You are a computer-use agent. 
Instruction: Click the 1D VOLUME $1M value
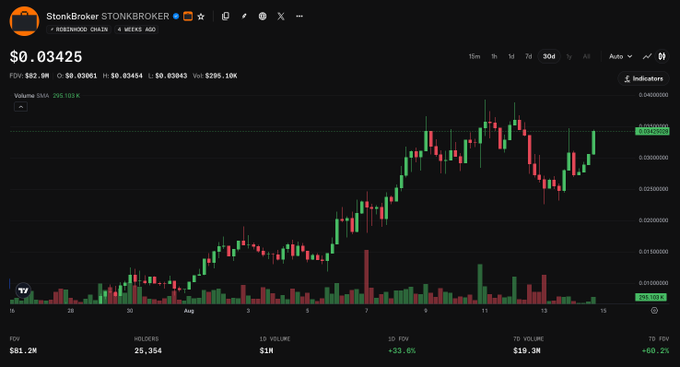tap(266, 351)
